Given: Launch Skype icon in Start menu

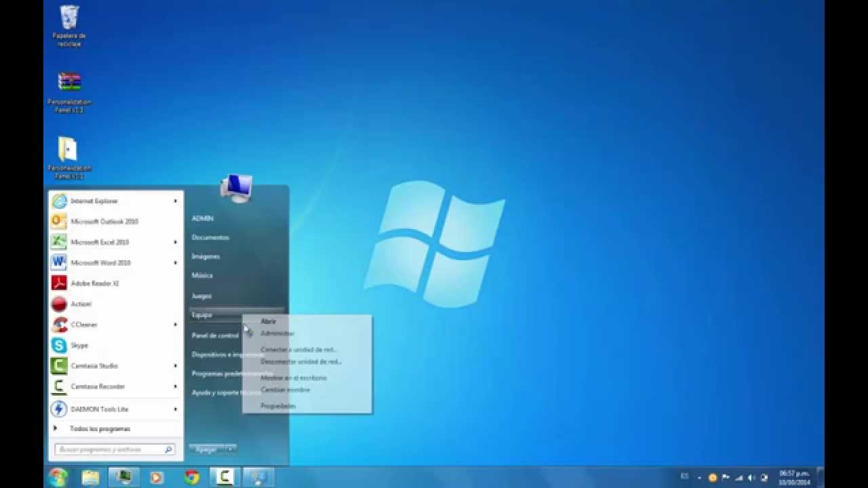Looking at the screenshot, I should pyautogui.click(x=60, y=345).
